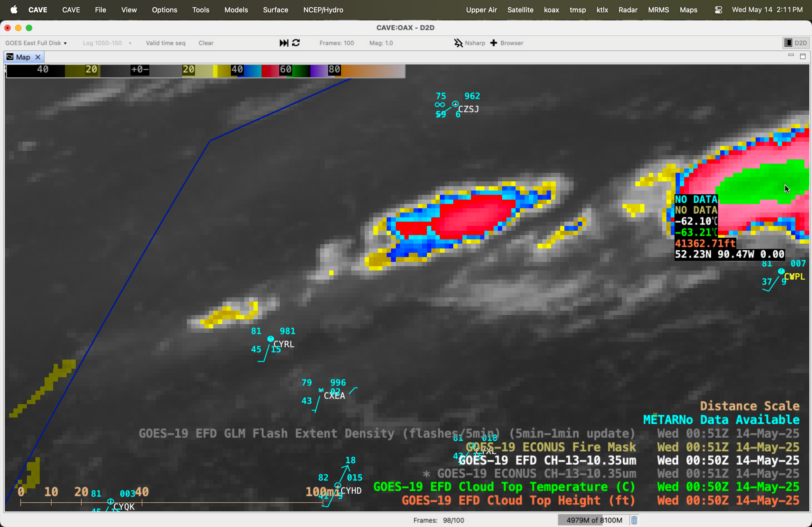This screenshot has height=527, width=812.
Task: Open the Tools menu
Action: point(201,10)
